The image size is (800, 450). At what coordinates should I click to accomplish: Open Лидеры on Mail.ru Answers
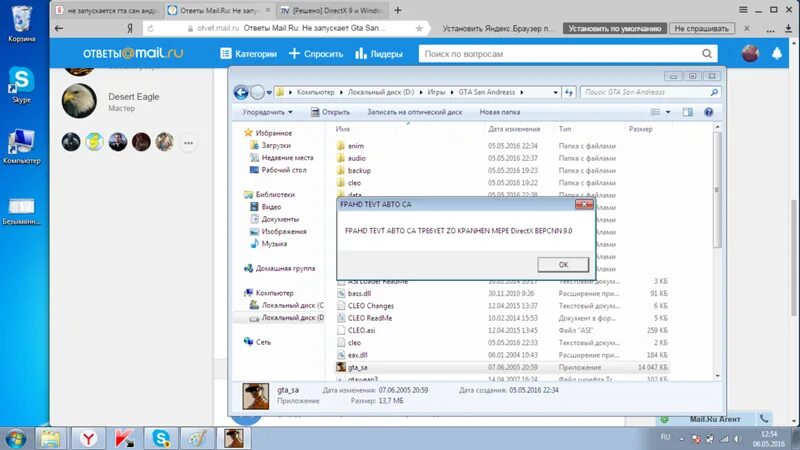(x=379, y=54)
